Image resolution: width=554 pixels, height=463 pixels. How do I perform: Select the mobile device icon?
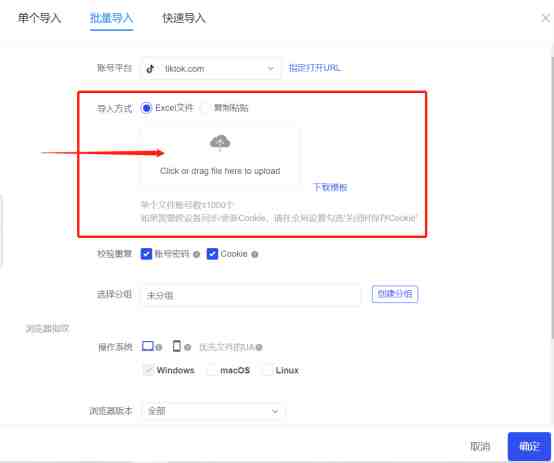[177, 346]
